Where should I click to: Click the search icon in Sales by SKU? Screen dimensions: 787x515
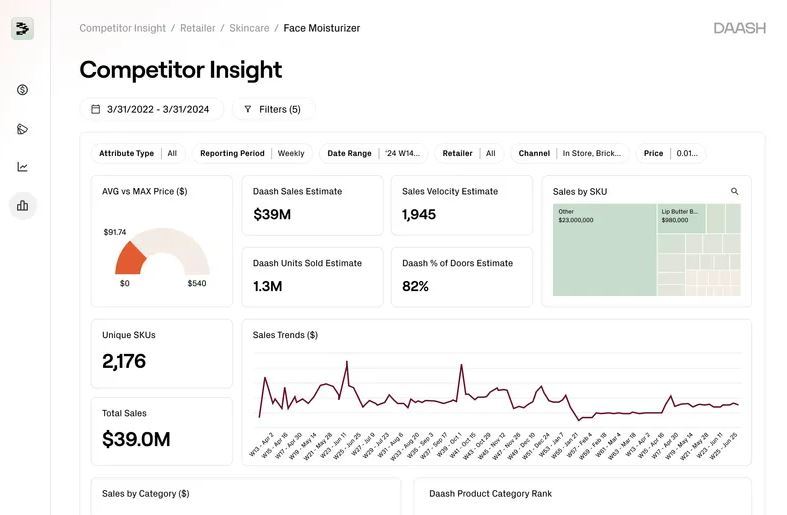click(734, 191)
